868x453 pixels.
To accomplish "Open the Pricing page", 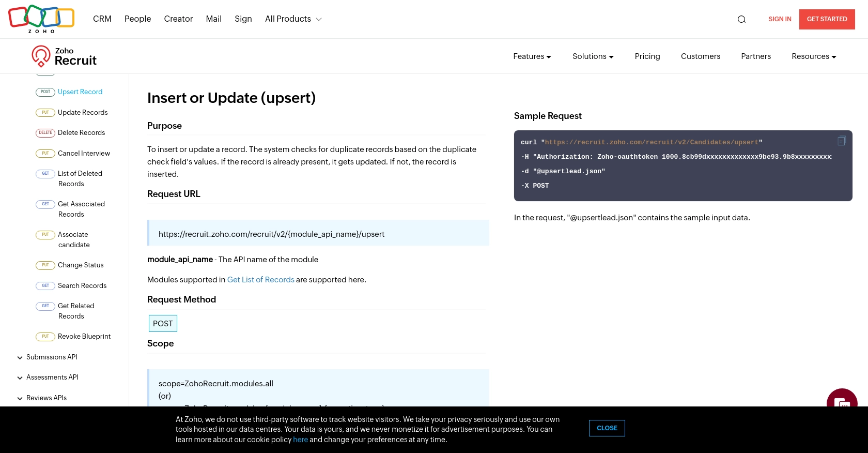I will pos(647,56).
